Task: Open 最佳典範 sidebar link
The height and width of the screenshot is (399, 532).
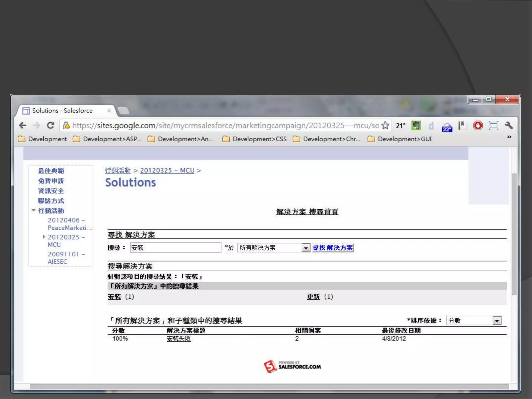Action: 51,171
